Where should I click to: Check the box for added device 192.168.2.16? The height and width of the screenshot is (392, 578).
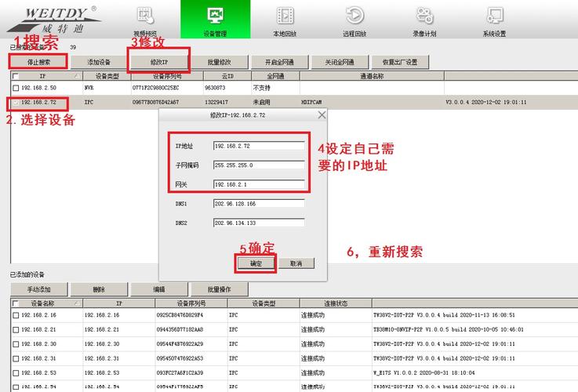tap(16, 315)
